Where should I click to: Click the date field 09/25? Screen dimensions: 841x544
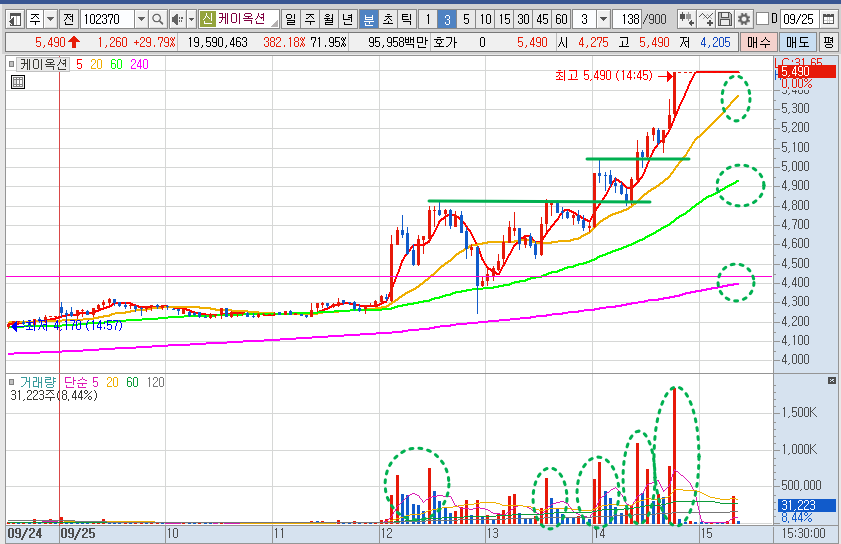click(x=800, y=20)
